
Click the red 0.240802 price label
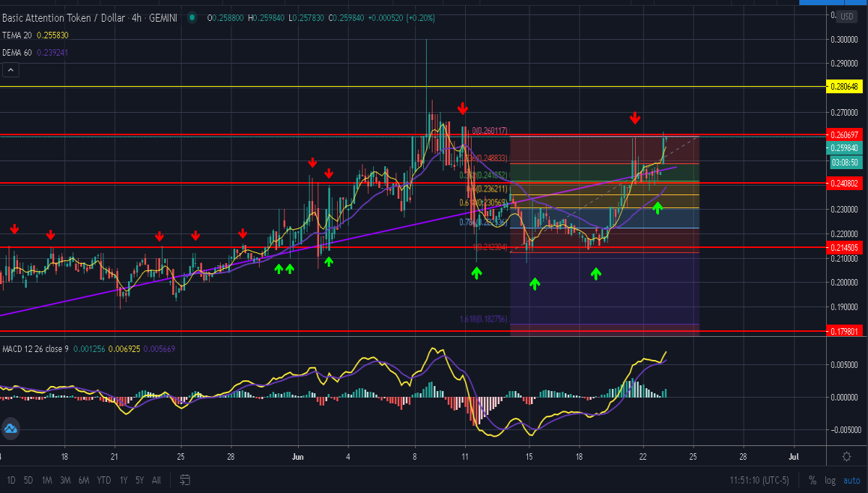click(845, 184)
